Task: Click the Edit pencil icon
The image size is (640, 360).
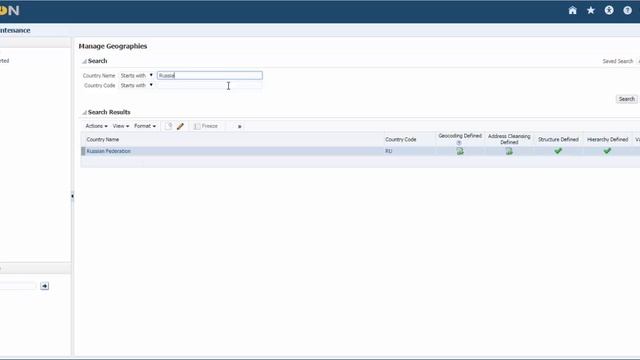Action: pyautogui.click(x=180, y=126)
